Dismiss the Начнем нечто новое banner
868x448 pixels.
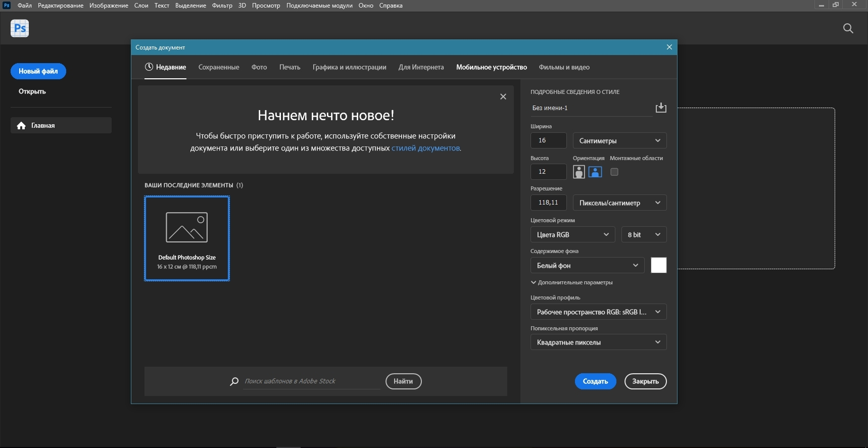(x=503, y=96)
